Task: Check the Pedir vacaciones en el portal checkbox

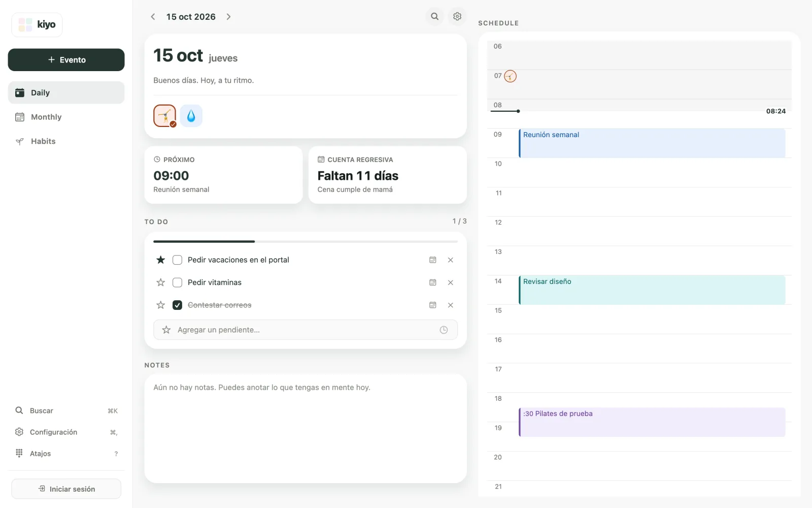Action: 177,260
